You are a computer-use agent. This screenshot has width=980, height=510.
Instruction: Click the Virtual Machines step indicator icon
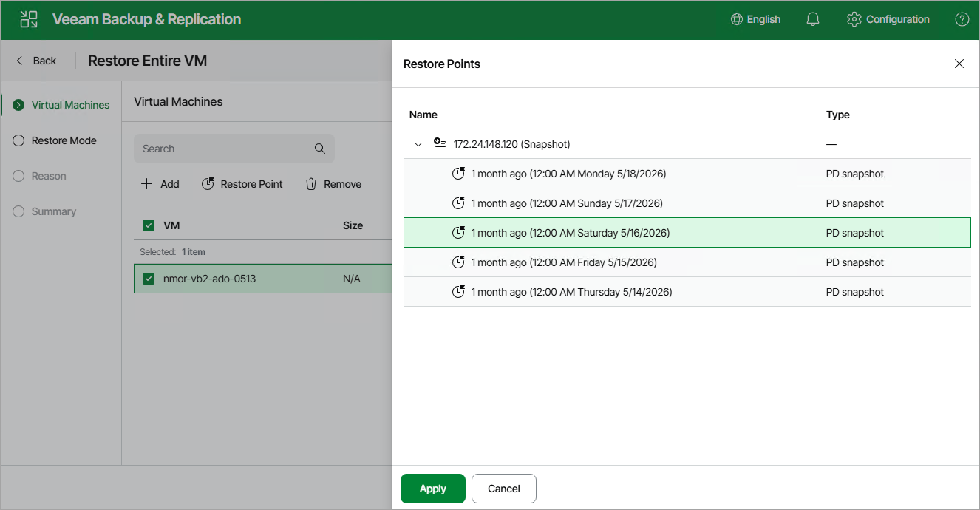18,105
